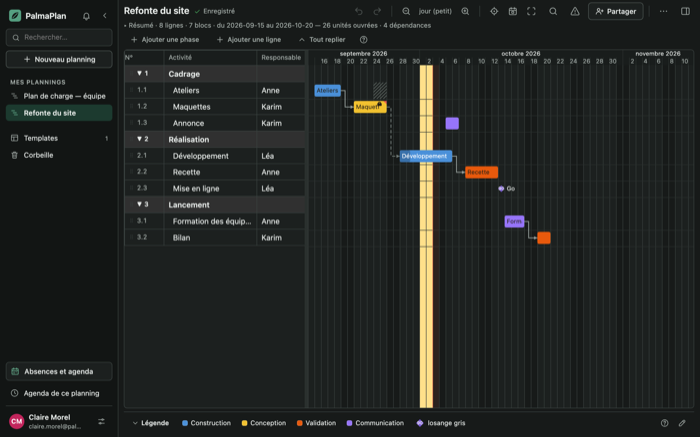Click the Mise en ligne activity cell
The height and width of the screenshot is (437, 700).
(210, 188)
